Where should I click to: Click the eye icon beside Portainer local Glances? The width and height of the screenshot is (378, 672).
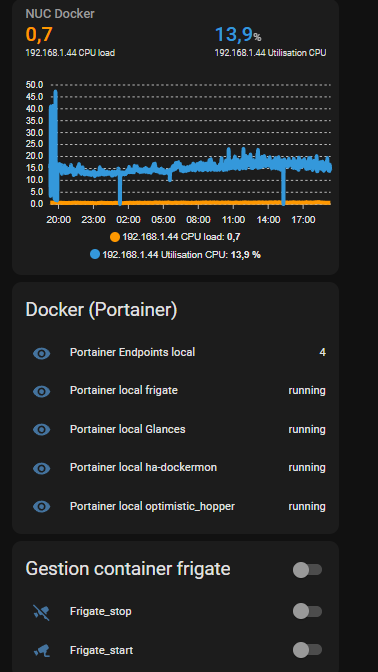coord(42,429)
